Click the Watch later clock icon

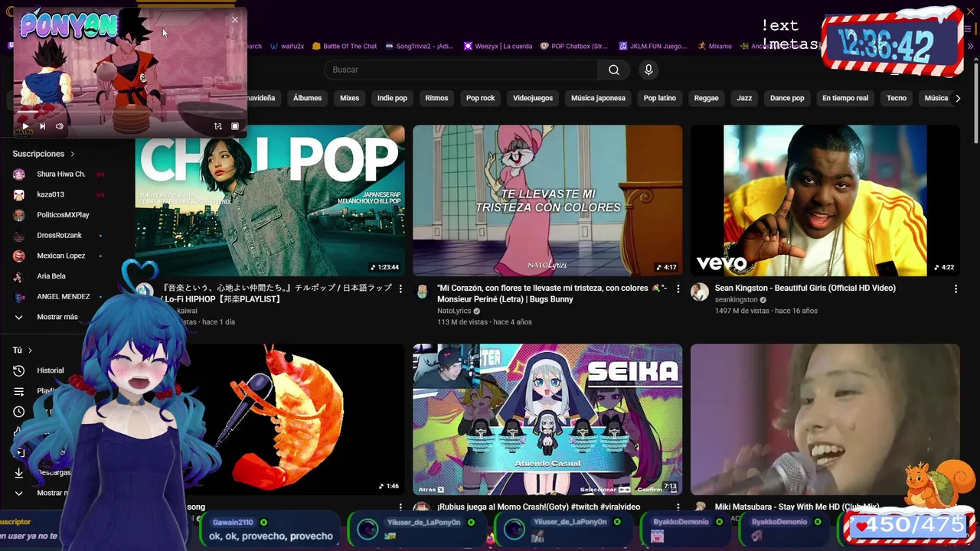point(19,412)
